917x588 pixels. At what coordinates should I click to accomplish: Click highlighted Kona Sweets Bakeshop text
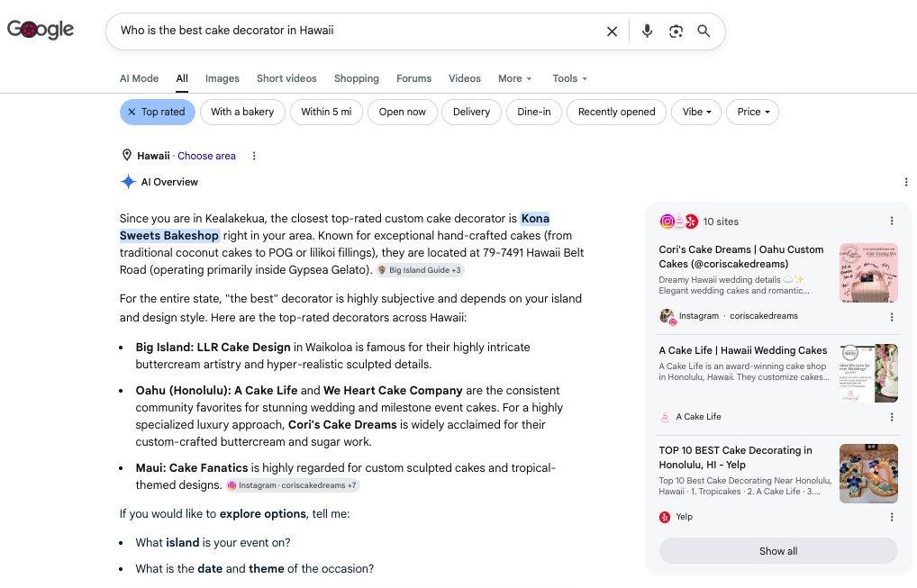pos(334,227)
